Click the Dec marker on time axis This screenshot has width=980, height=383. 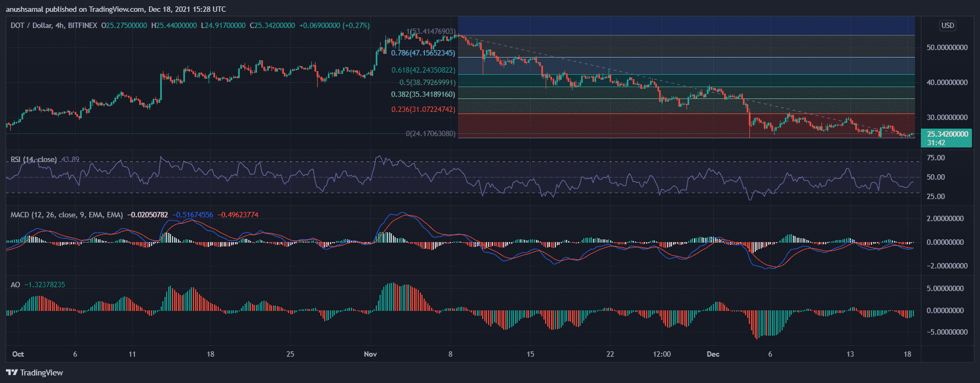click(x=713, y=354)
